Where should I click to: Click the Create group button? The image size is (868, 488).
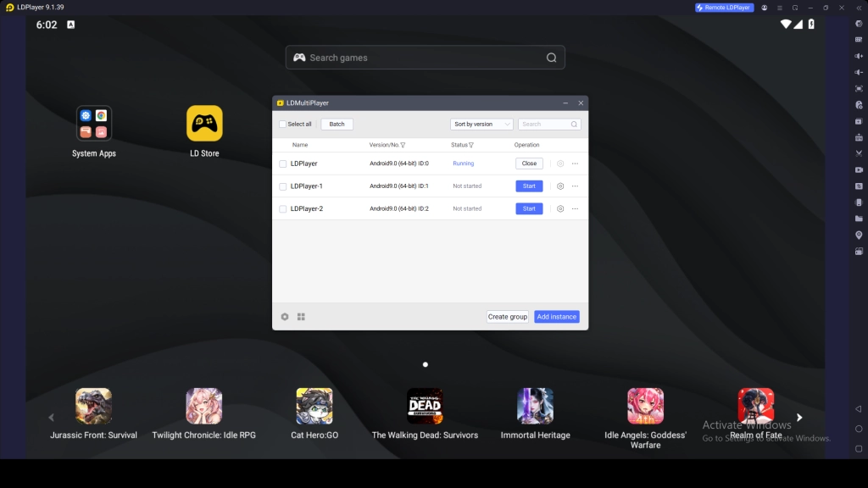[507, 317]
